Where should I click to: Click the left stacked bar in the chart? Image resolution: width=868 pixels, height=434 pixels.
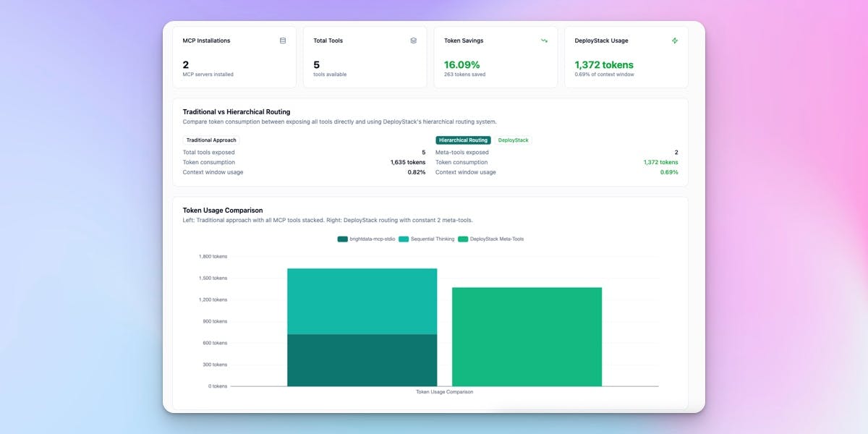tap(362, 325)
